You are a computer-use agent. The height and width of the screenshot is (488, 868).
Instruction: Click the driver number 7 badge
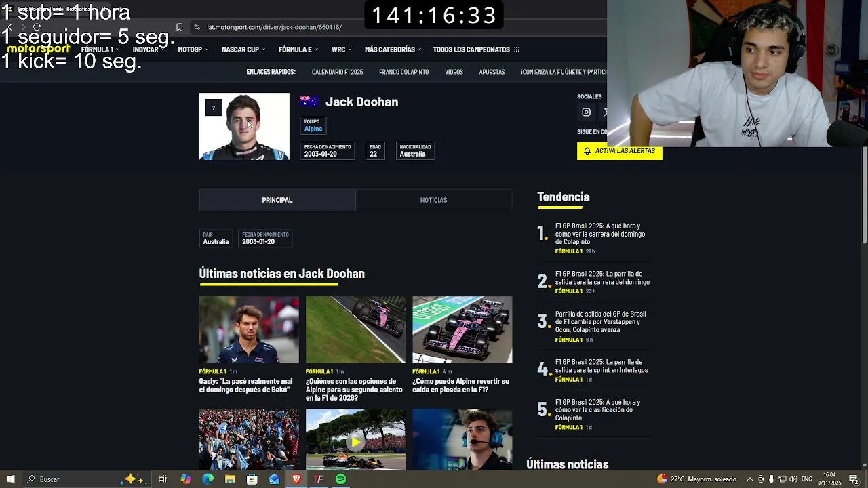(214, 108)
